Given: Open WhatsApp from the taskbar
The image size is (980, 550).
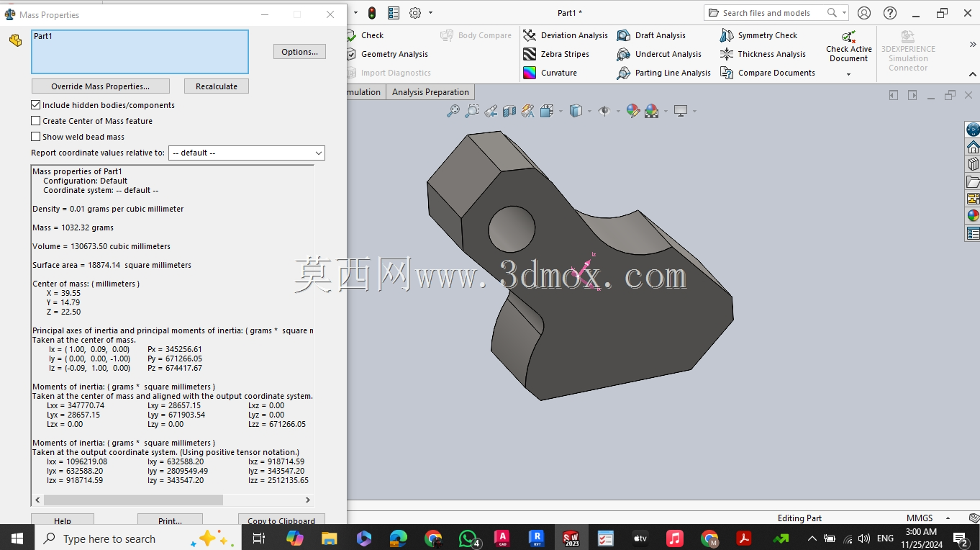Looking at the screenshot, I should 469,538.
